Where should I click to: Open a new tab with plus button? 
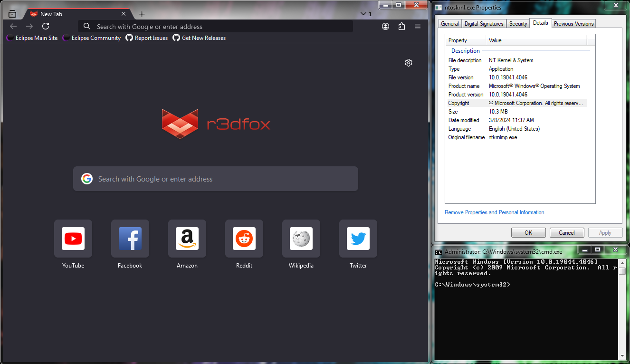[142, 14]
